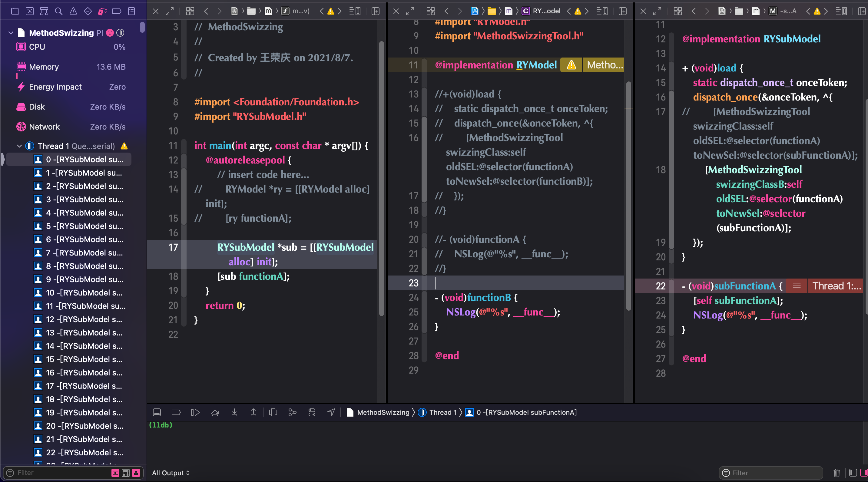Open the Source Control navigator
Viewport: 868px width, 482px height.
pyautogui.click(x=30, y=12)
